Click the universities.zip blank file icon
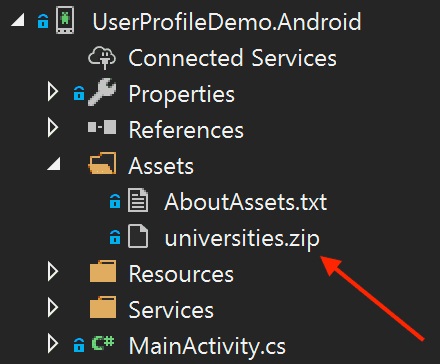440x364 pixels. (138, 236)
